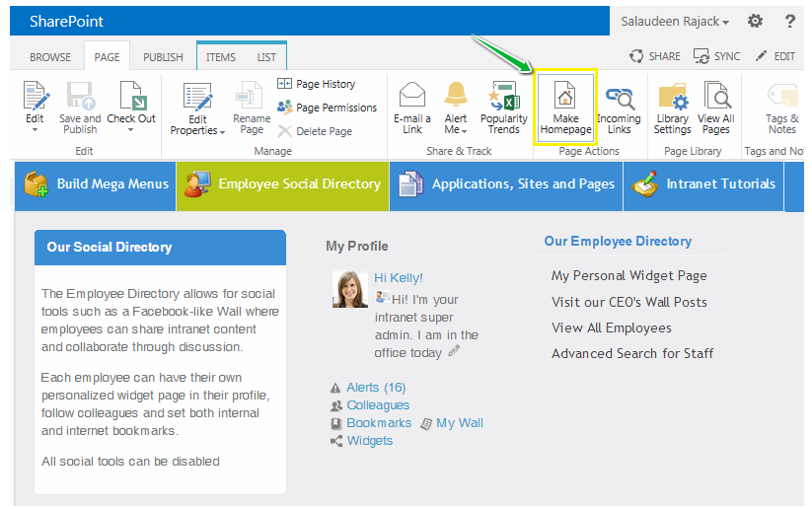Open Tags & Notes
The width and height of the screenshot is (812, 509).
pyautogui.click(x=782, y=108)
